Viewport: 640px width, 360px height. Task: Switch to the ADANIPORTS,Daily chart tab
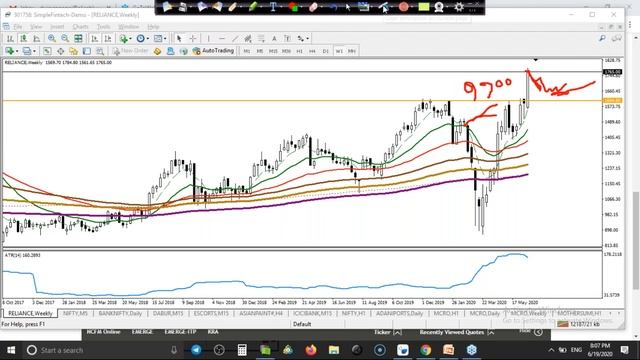(399, 313)
